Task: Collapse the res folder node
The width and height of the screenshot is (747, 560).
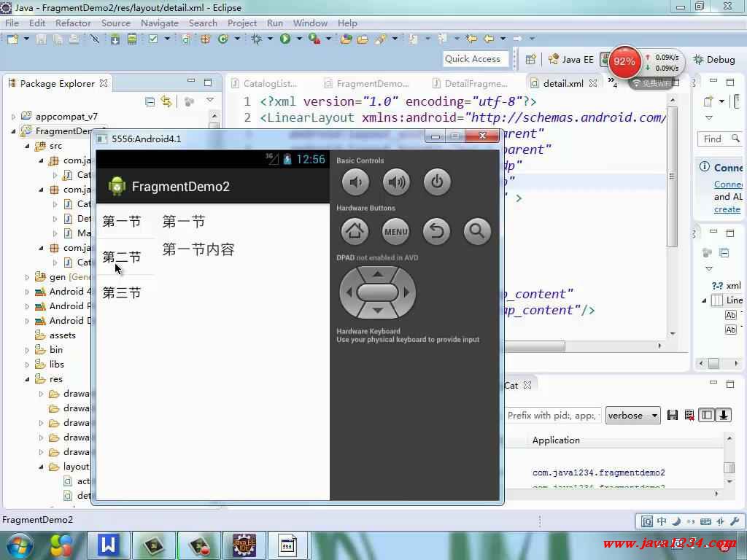Action: (27, 379)
